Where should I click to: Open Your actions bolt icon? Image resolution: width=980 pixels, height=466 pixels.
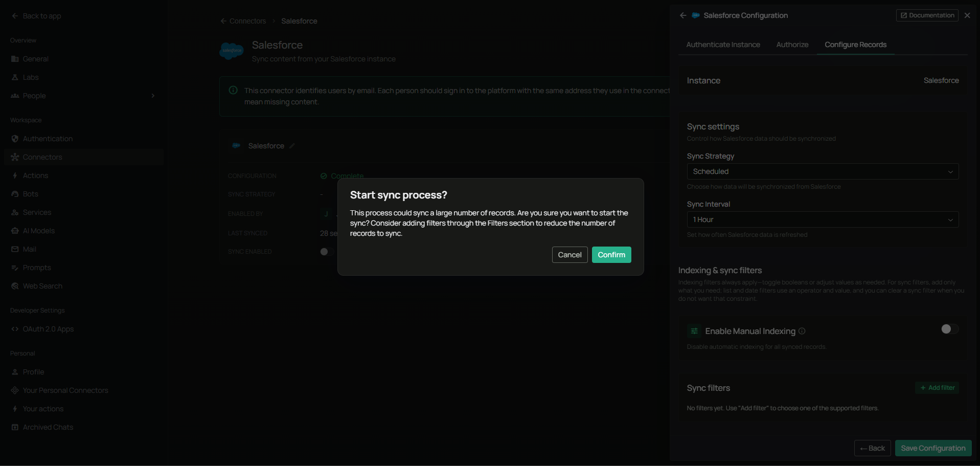point(15,409)
